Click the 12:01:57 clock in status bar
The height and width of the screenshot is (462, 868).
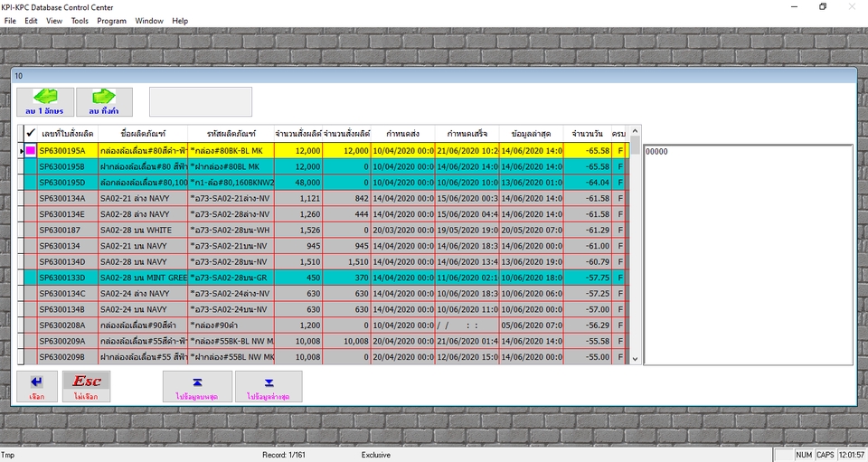pyautogui.click(x=852, y=455)
